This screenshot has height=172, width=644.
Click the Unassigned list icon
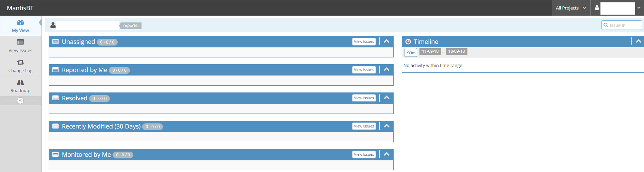pos(55,41)
